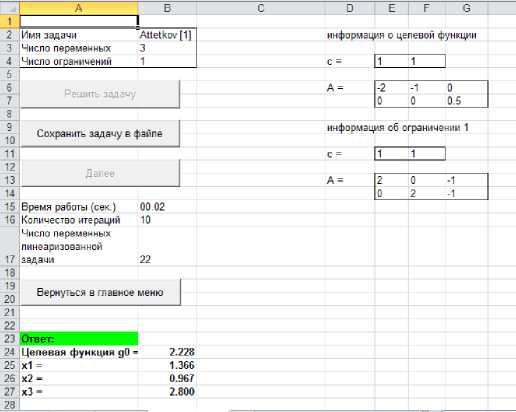Image resolution: width=516 pixels, height=412 pixels.
Task: Click the disabled 'Далее' button
Action: pyautogui.click(x=100, y=173)
